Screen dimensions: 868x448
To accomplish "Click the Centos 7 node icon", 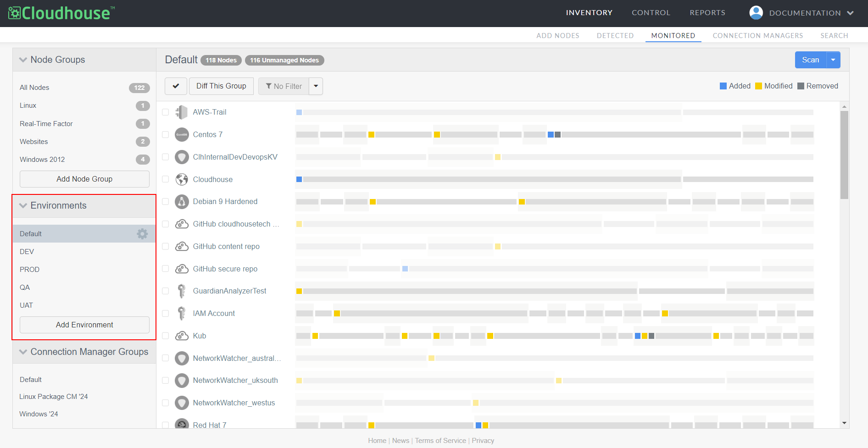I will [182, 134].
